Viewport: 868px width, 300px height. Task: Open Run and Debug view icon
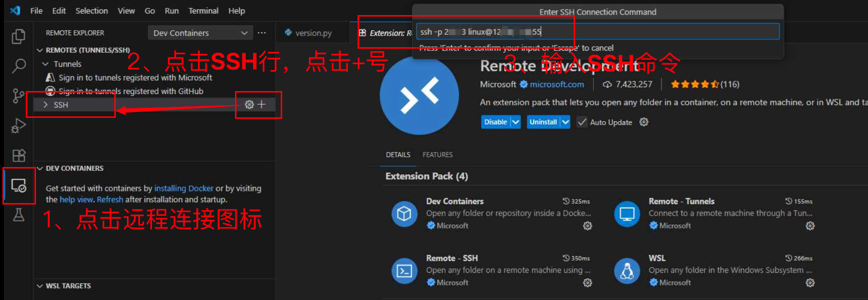pos(18,126)
